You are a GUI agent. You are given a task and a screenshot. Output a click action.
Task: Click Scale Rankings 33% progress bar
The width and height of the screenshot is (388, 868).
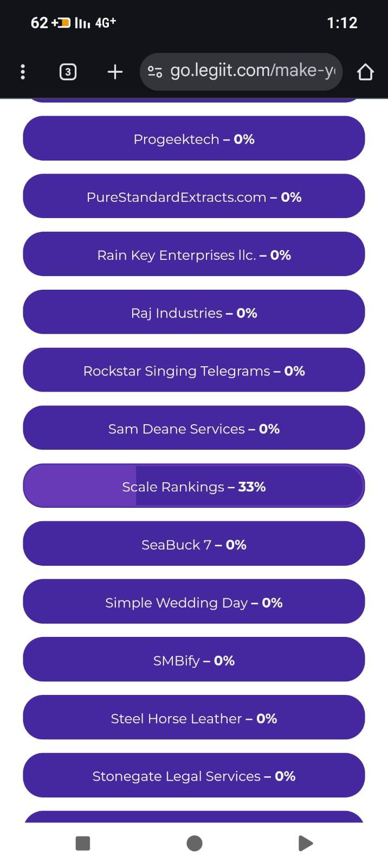point(194,486)
